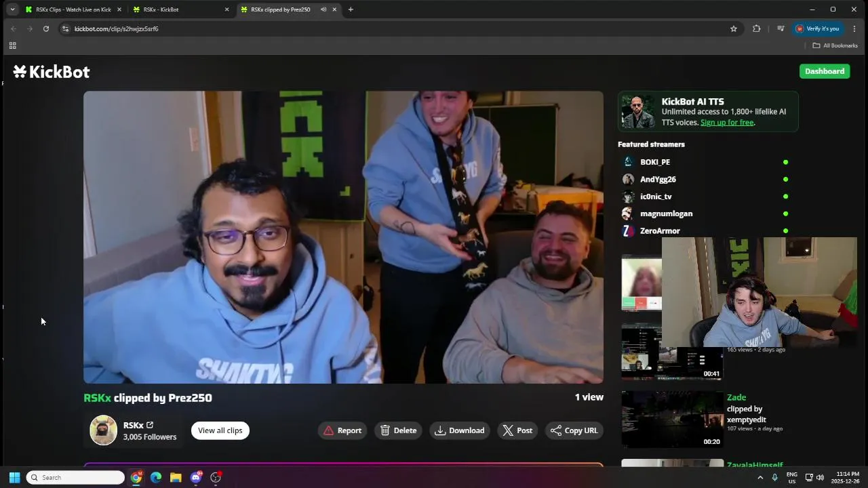
Task: Click the RSKx name in clip title
Action: (97, 398)
